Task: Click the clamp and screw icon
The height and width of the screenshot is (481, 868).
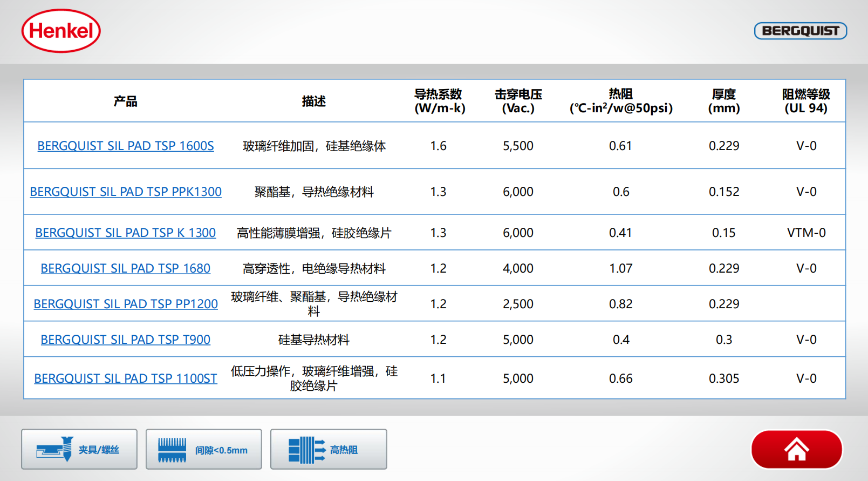Action: (54, 449)
